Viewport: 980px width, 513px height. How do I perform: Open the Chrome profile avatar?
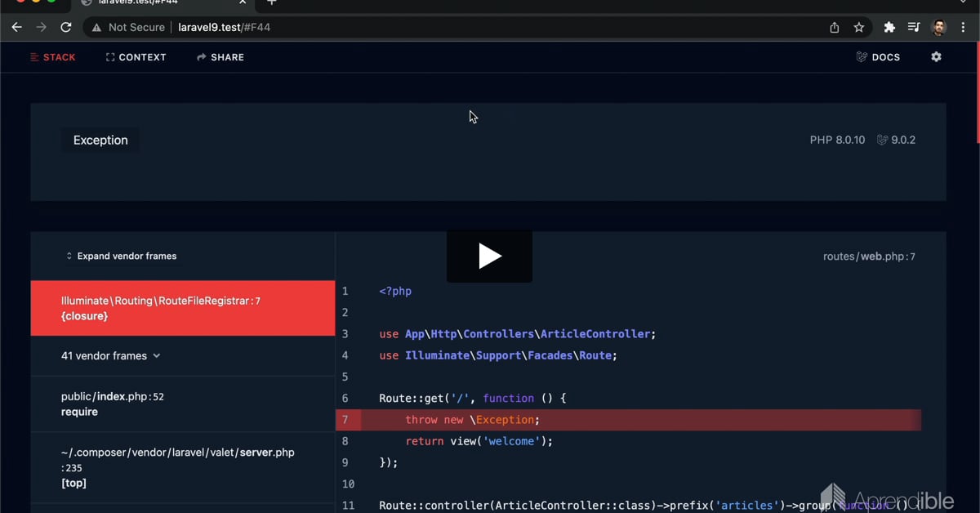pyautogui.click(x=939, y=27)
